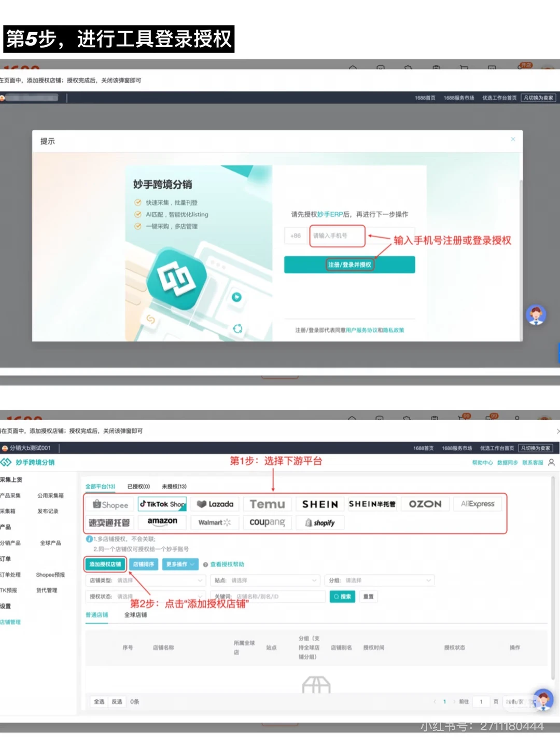
Task: Open 订单处理 in the sidebar
Action: (x=10, y=575)
